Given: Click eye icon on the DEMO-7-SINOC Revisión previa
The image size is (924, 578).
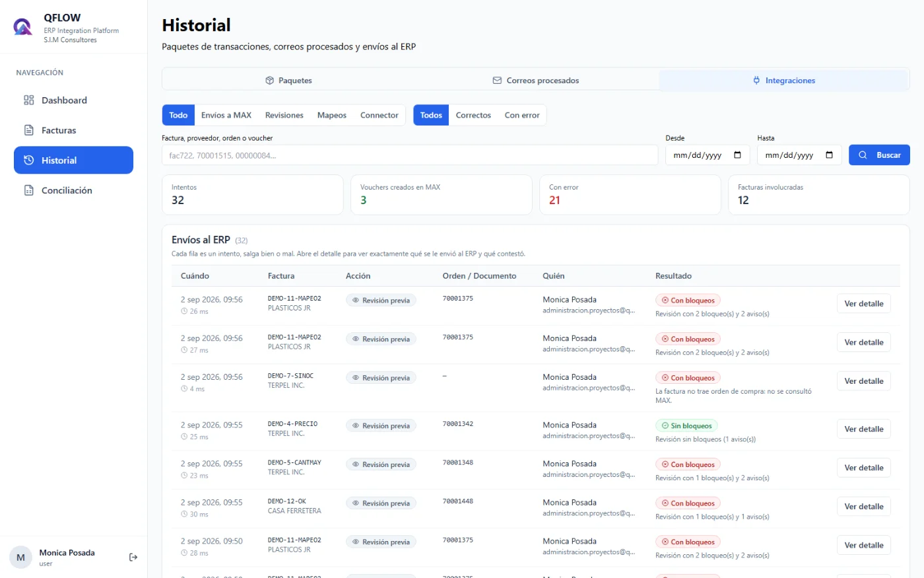Looking at the screenshot, I should pyautogui.click(x=356, y=378).
